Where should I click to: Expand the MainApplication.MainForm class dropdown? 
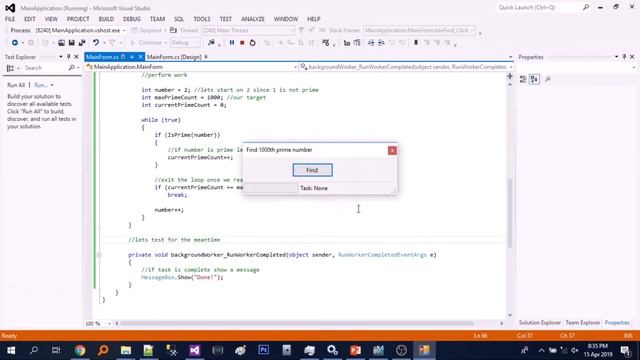(296, 67)
